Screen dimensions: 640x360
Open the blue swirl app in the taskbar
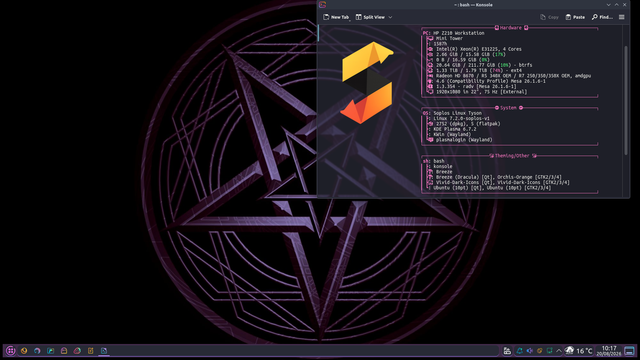(37, 351)
